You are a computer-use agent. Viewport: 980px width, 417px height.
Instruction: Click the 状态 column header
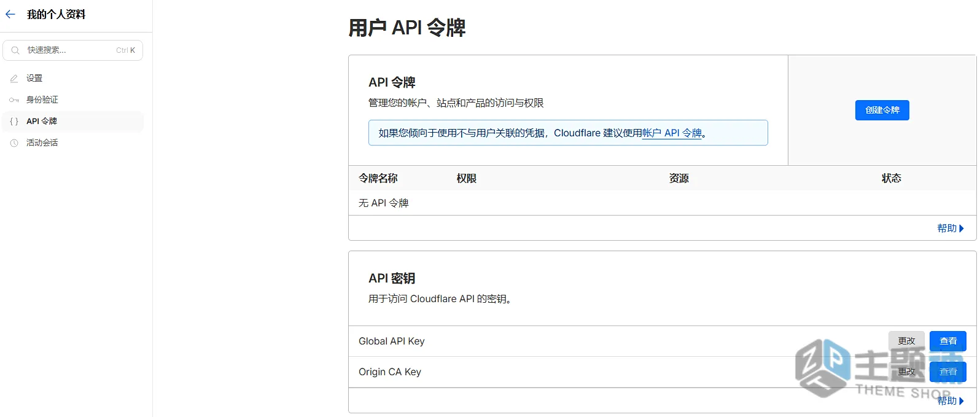892,178
